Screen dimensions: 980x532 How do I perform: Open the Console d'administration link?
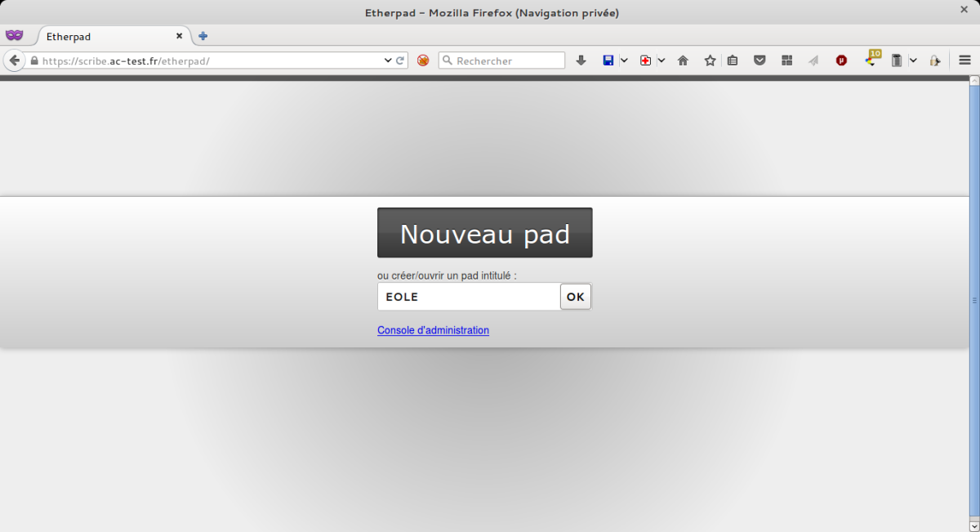(433, 330)
